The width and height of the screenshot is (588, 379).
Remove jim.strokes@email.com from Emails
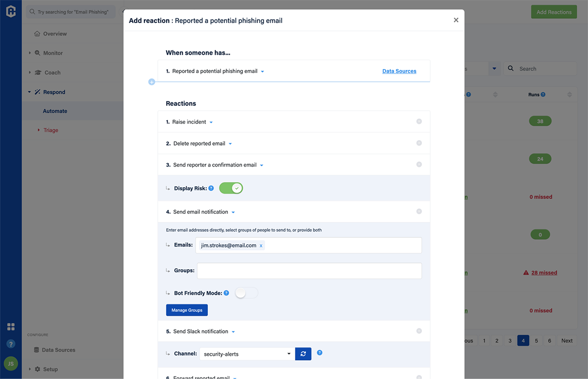[261, 246]
